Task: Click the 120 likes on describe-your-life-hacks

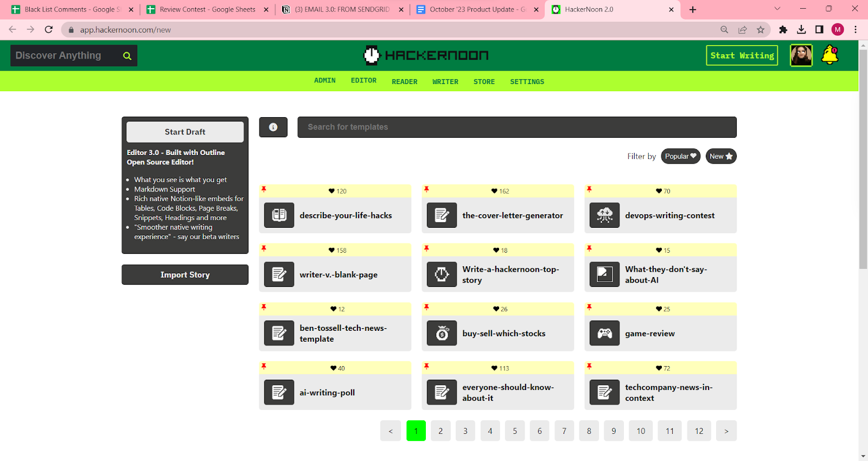Action: click(x=337, y=191)
